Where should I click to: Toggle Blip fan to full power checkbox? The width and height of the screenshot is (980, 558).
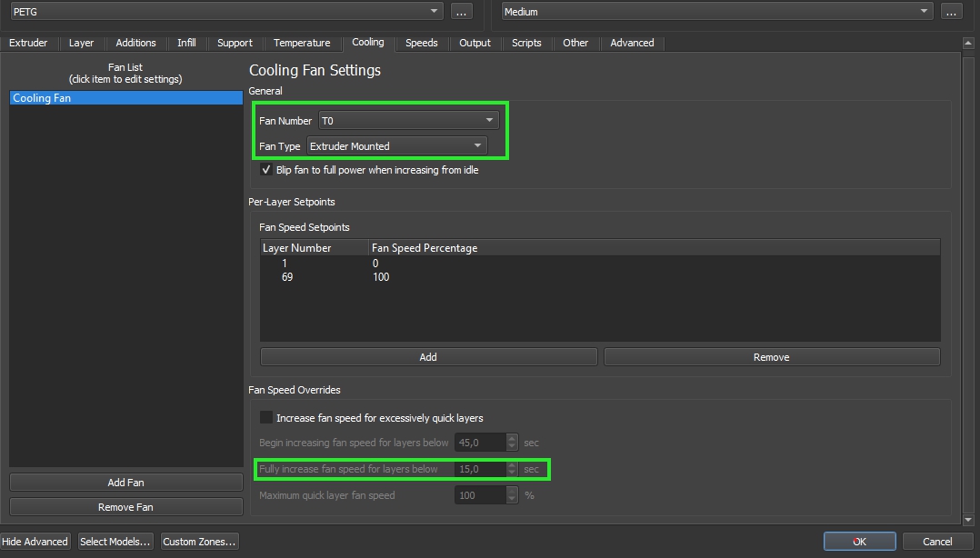pos(266,170)
